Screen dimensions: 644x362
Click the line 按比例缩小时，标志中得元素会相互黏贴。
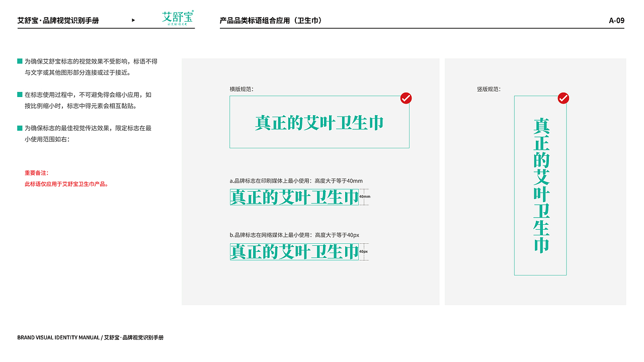point(80,106)
